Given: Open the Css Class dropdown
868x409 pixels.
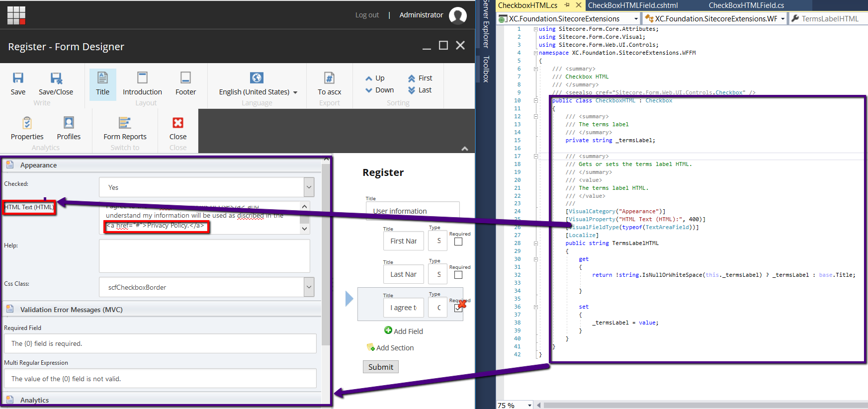Looking at the screenshot, I should tap(309, 287).
